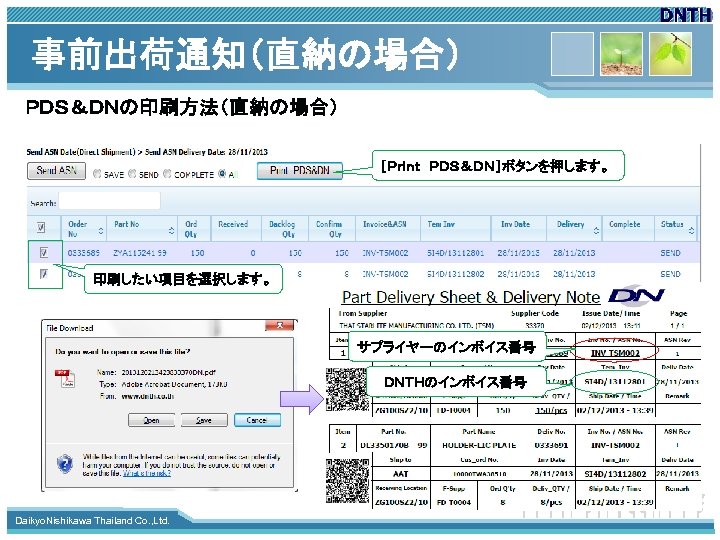Click into the Search input field
This screenshot has width=720, height=540.
[109, 201]
